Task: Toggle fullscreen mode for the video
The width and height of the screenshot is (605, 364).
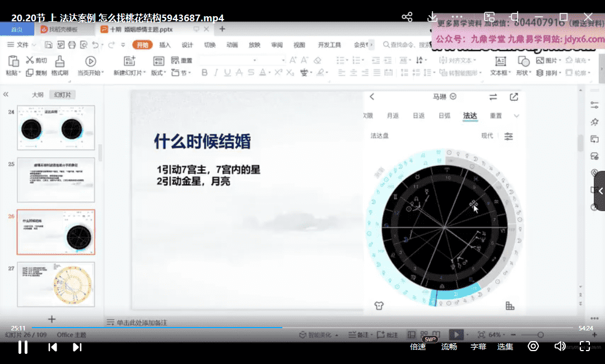Action: point(585,346)
